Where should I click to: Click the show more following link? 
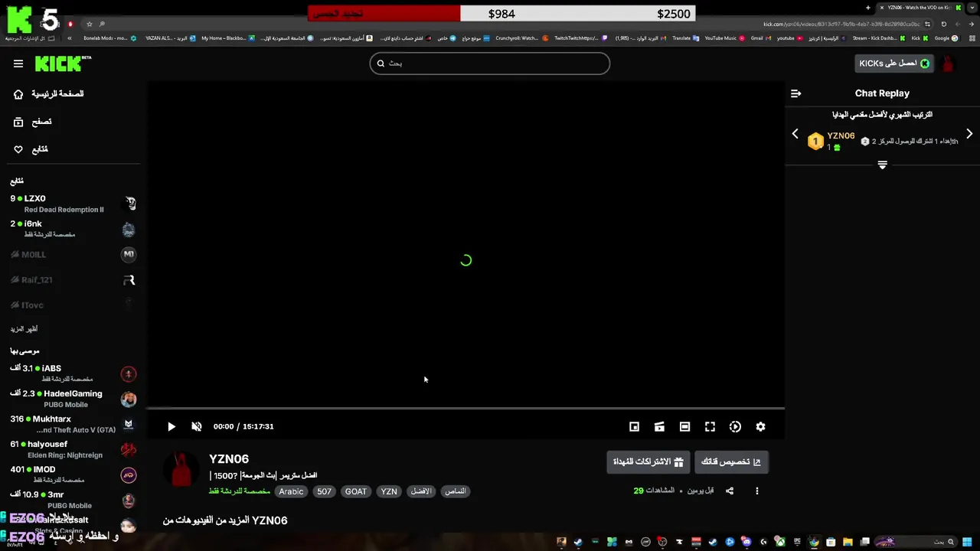[24, 329]
